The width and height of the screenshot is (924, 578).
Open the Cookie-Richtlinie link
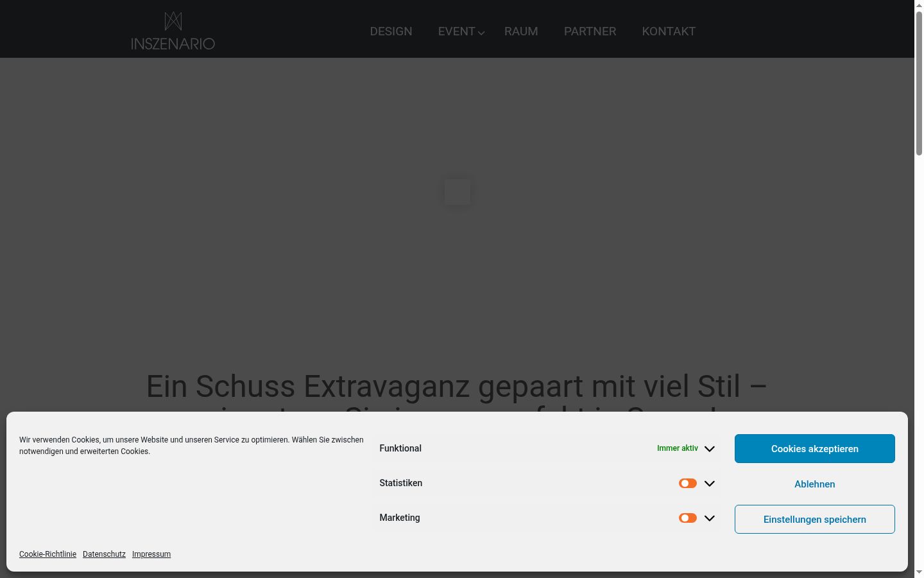click(x=47, y=554)
